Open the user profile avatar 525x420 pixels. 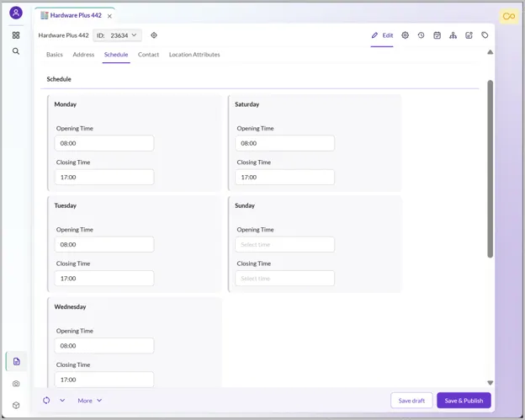click(16, 13)
